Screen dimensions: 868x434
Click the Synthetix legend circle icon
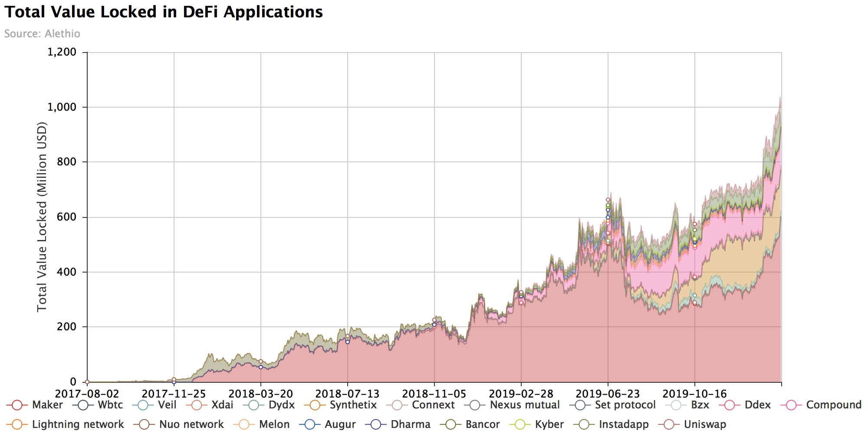click(315, 405)
